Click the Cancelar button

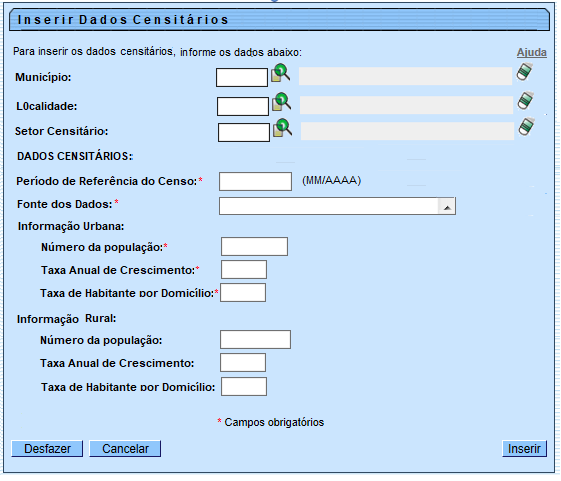point(125,449)
